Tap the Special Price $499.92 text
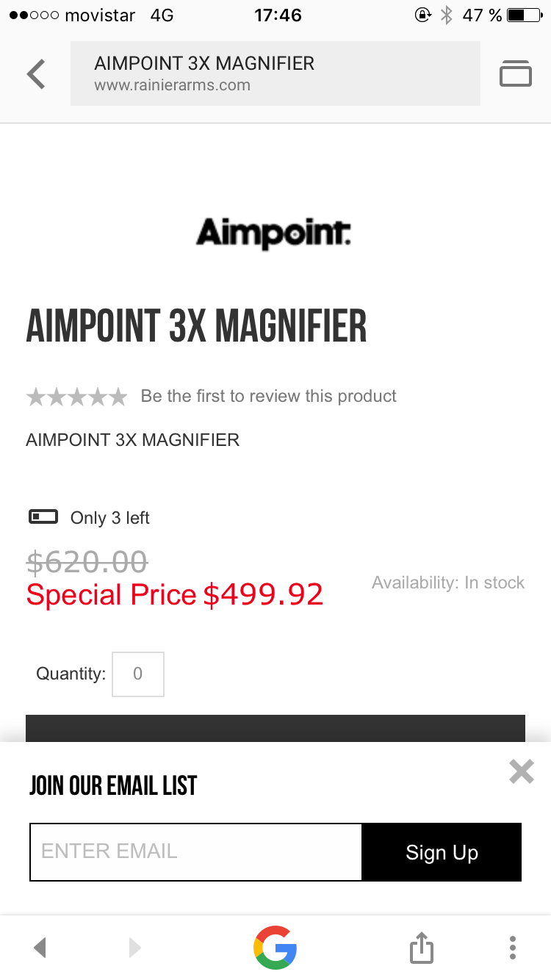Screen dimensions: 551x980 (x=175, y=594)
